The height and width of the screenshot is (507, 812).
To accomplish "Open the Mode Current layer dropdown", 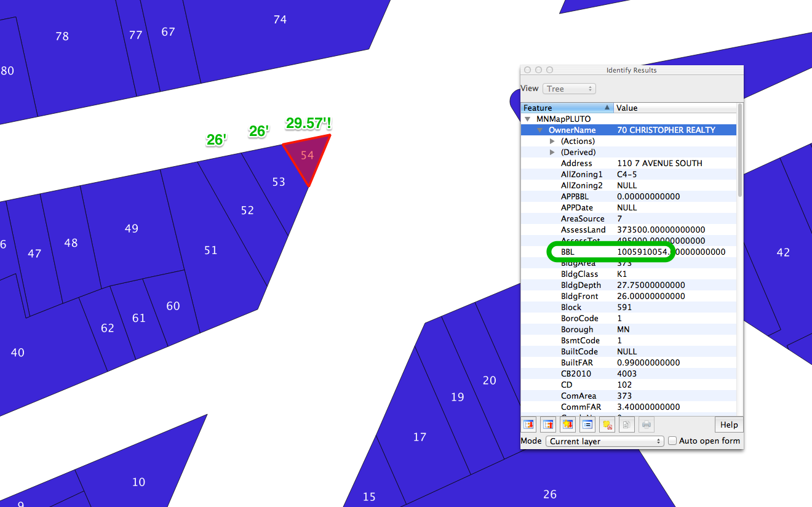I will [x=605, y=441].
